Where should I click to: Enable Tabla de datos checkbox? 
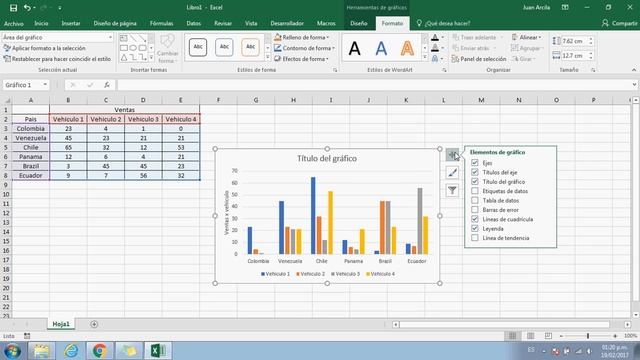(x=475, y=200)
